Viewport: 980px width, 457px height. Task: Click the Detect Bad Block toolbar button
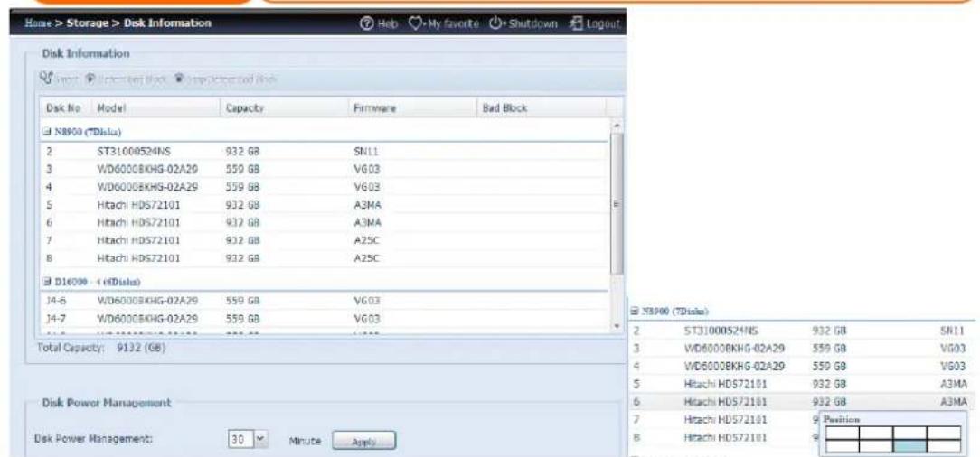click(x=125, y=79)
